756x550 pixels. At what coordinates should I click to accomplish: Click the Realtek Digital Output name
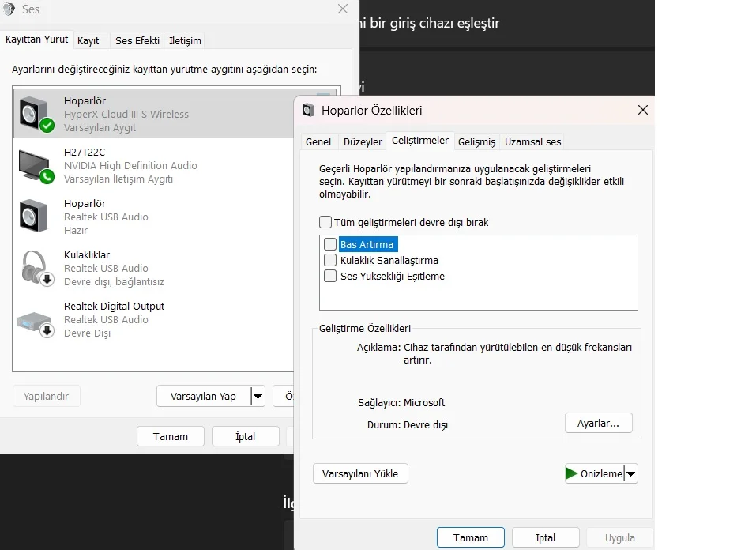[x=115, y=307]
